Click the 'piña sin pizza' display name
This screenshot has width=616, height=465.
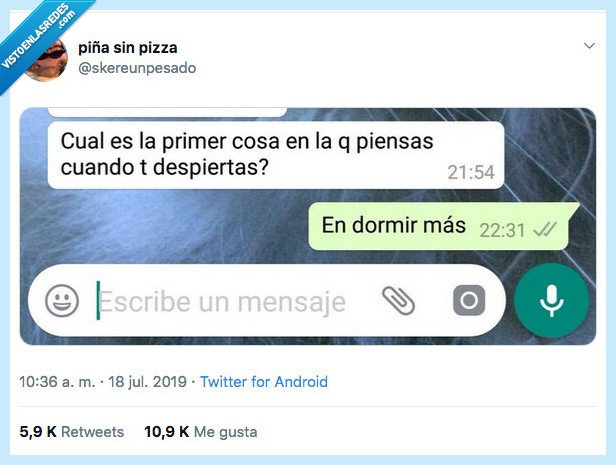[x=128, y=48]
